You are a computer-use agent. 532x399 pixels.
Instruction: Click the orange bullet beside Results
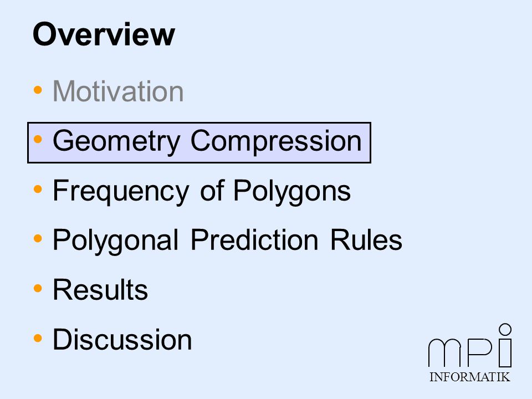tap(38, 288)
